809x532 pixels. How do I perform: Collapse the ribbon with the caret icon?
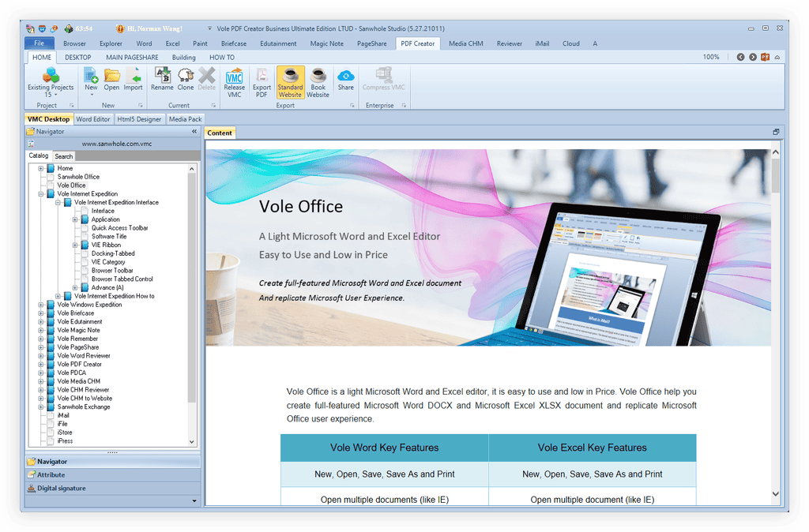(777, 57)
